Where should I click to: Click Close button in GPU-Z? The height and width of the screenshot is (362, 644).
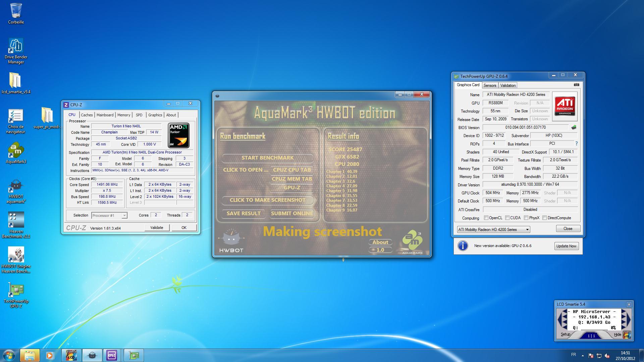click(x=568, y=229)
